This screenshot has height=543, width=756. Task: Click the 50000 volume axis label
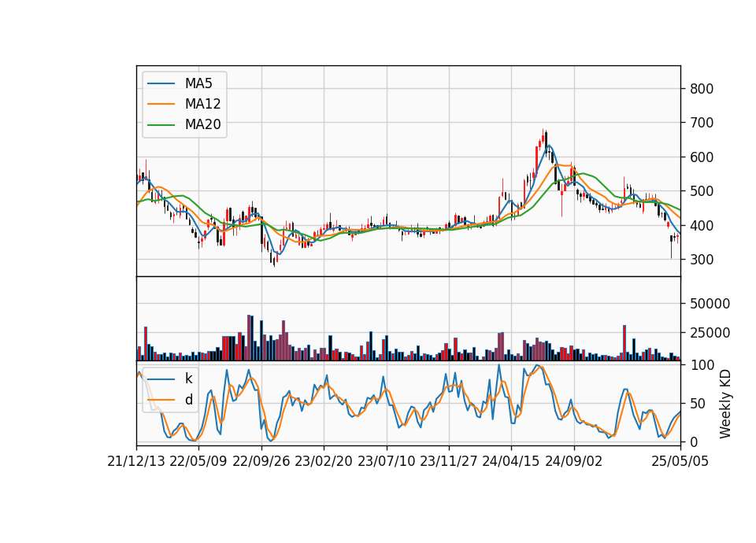pos(710,304)
